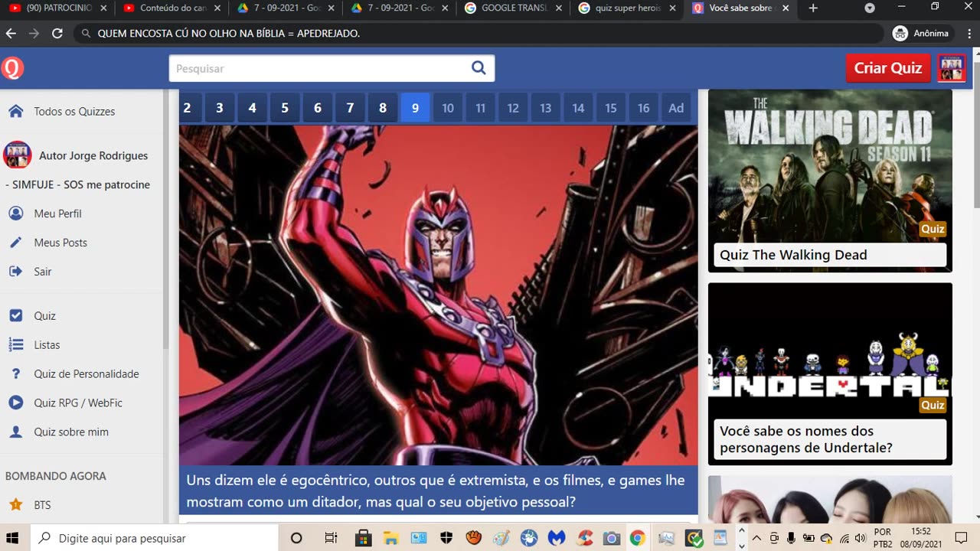Click the volume icon in system tray

pos(859,538)
